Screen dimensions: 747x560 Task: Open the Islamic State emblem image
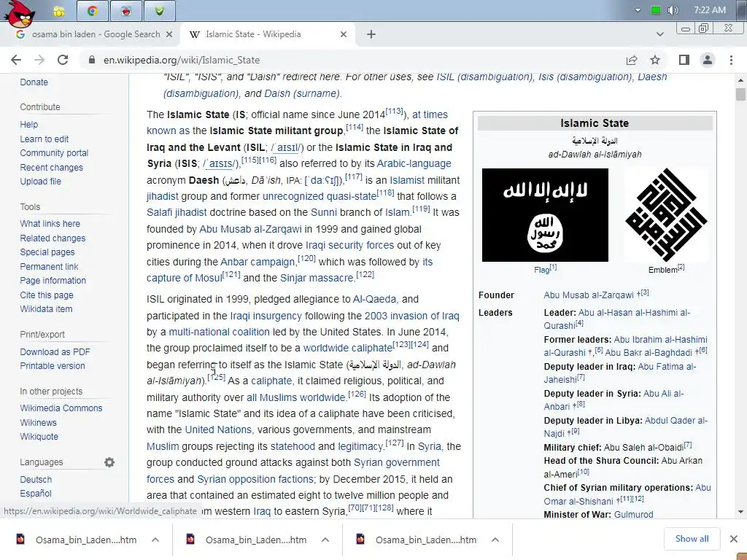point(666,215)
